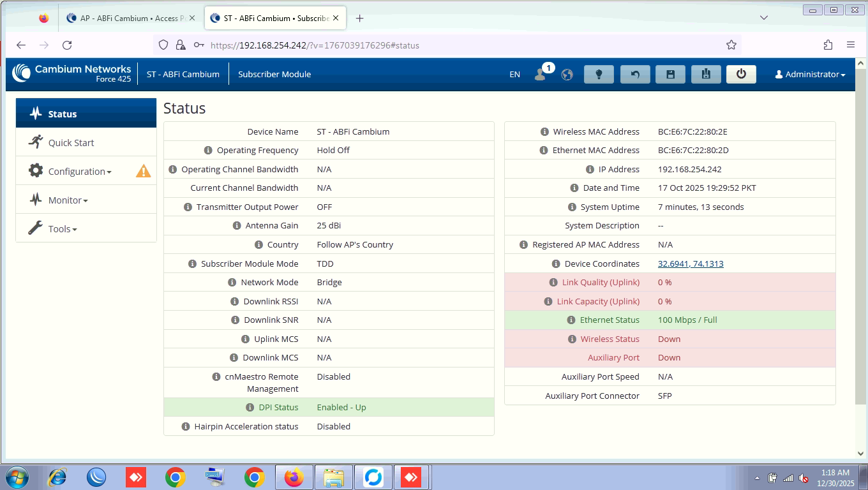Open the Tools dropdown menu
This screenshot has height=490, width=868.
point(62,229)
